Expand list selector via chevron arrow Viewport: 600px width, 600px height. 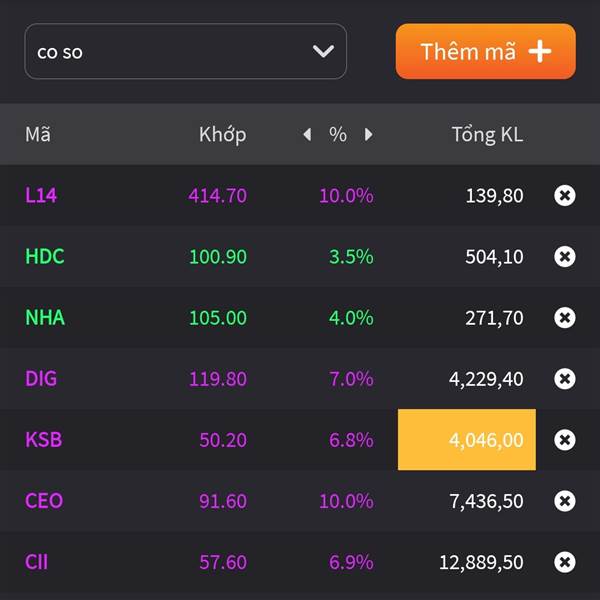pos(323,51)
